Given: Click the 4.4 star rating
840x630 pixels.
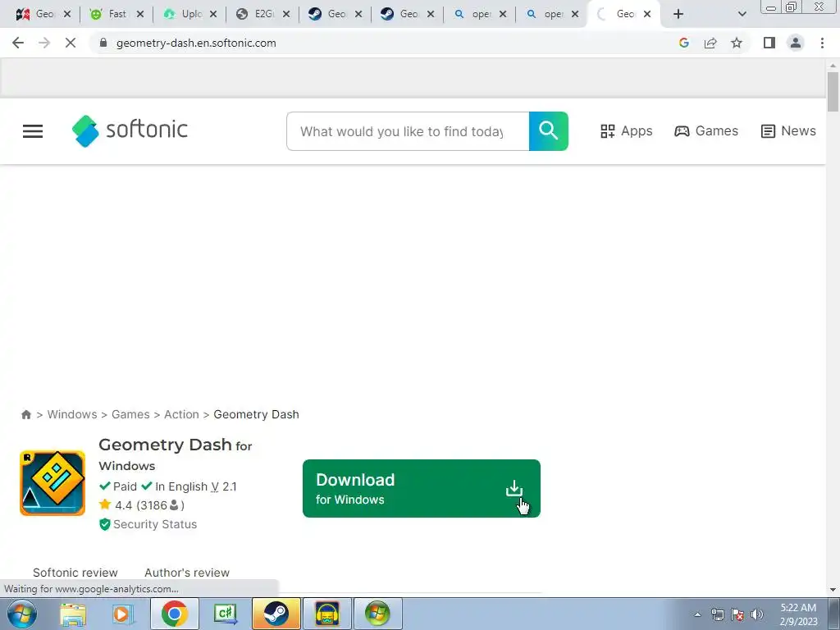Looking at the screenshot, I should click(x=142, y=505).
